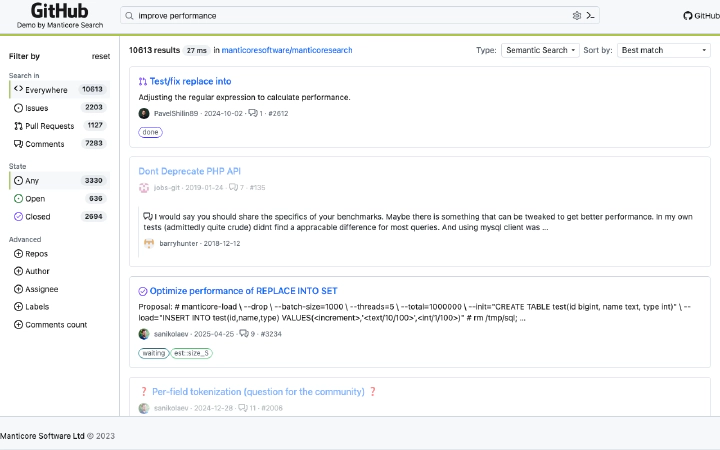Click comment count icon on #3234
The image size is (720, 450).
point(244,333)
